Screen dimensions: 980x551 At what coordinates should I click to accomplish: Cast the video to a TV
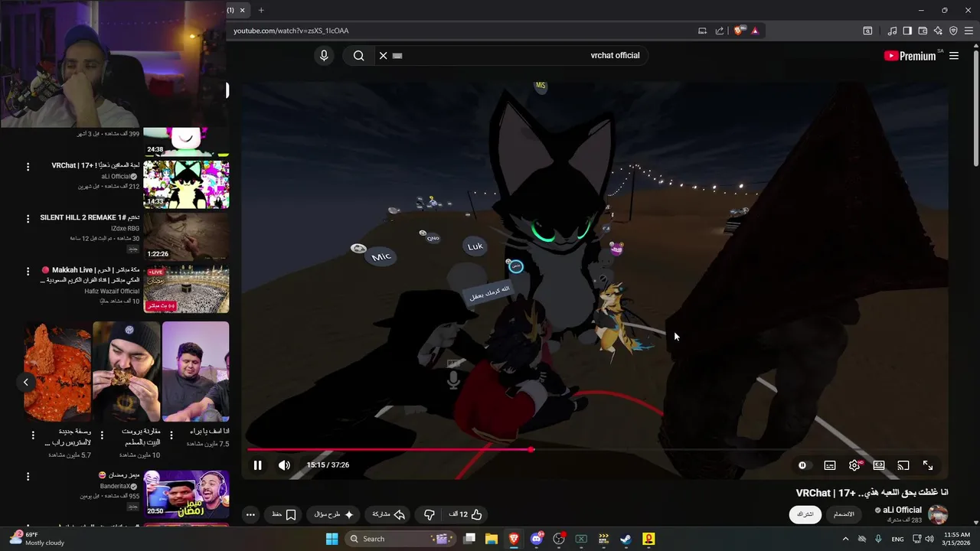click(903, 465)
